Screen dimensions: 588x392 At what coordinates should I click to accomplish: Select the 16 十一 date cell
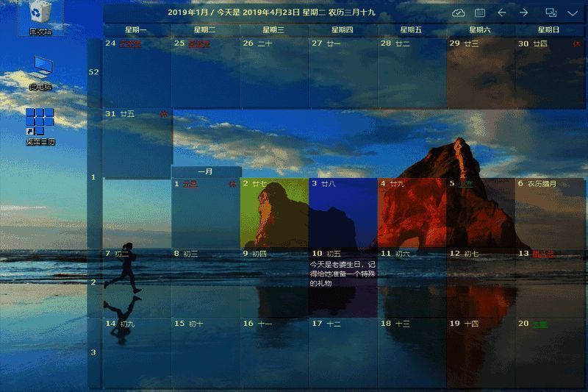coord(274,352)
